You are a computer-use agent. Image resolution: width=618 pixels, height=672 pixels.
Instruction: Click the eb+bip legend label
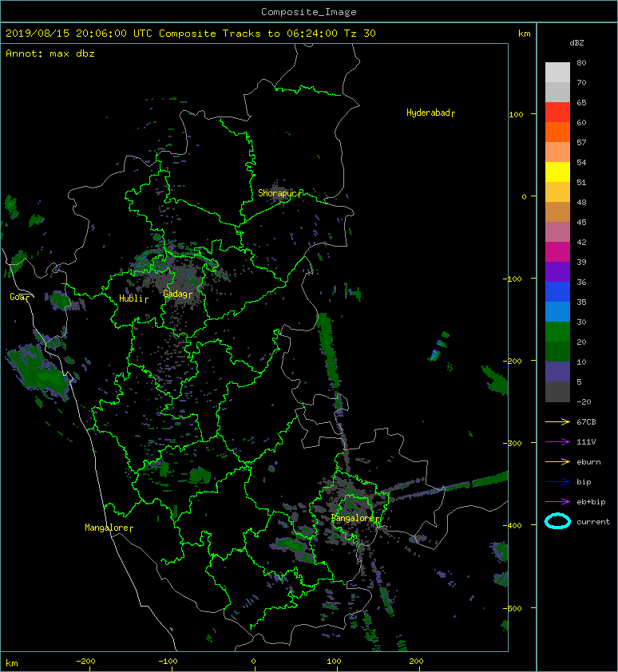pyautogui.click(x=591, y=502)
